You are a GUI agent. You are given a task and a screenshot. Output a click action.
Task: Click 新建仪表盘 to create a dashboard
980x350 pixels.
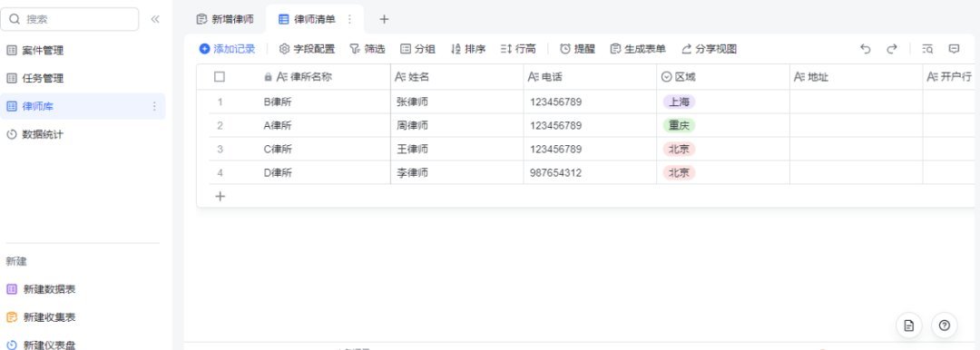coord(41,345)
